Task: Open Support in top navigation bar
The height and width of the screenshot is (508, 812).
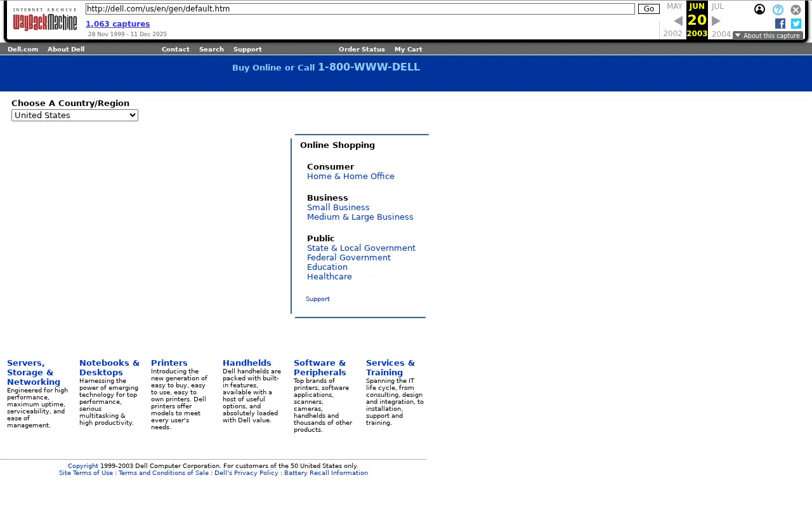Action: [x=247, y=49]
